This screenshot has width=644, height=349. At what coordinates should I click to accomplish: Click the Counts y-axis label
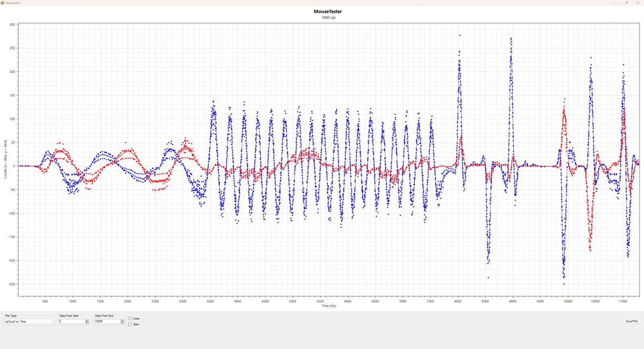tap(6, 159)
